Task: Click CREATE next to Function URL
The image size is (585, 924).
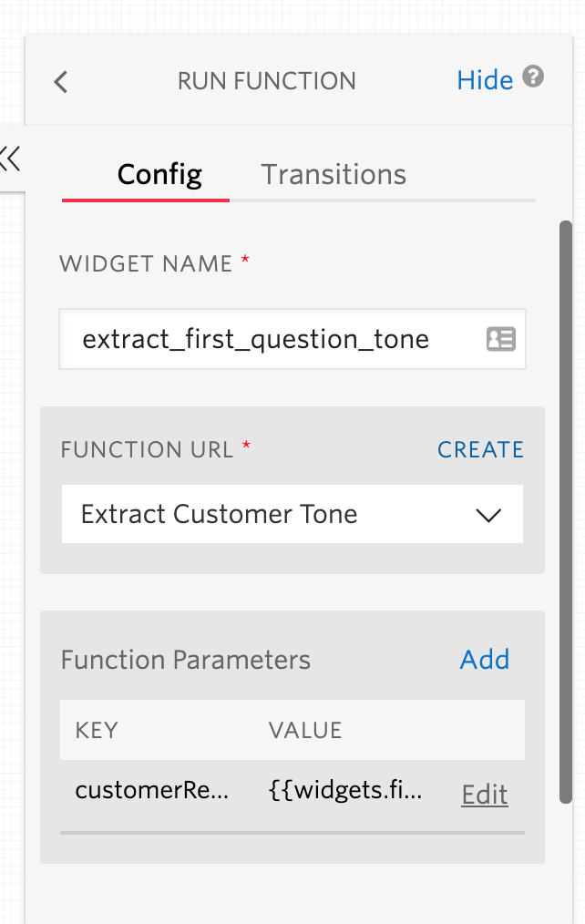Action: click(480, 450)
